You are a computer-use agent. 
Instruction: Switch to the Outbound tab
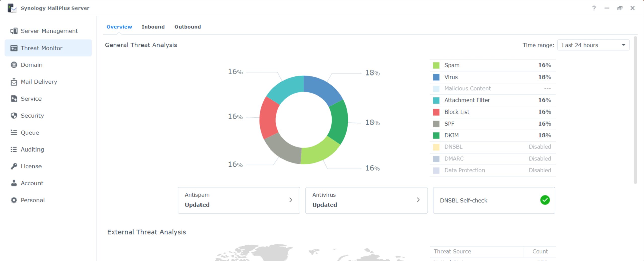tap(188, 27)
